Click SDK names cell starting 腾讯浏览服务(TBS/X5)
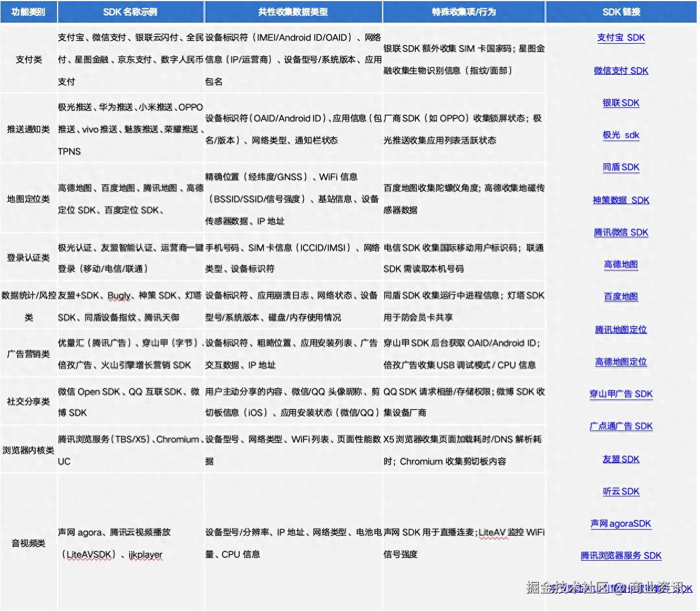 pos(130,450)
